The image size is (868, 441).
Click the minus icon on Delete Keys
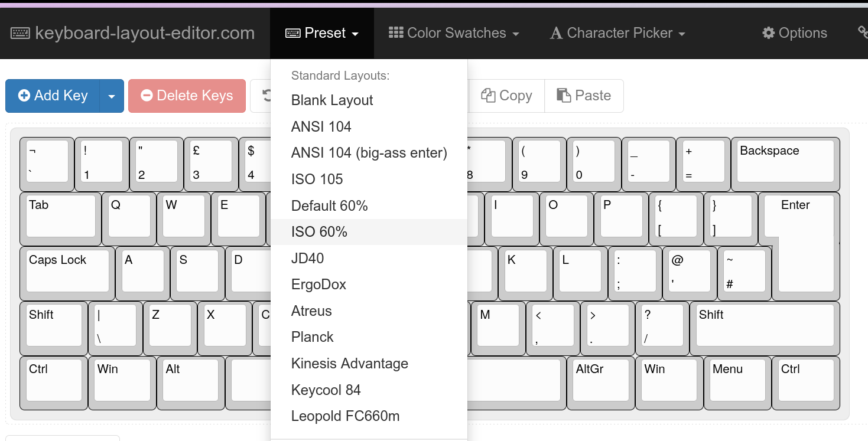click(x=147, y=96)
